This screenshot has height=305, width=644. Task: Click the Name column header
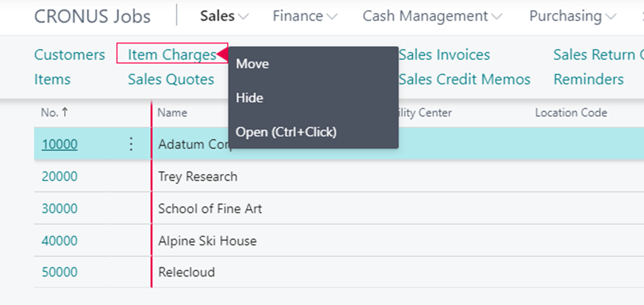[x=172, y=112]
